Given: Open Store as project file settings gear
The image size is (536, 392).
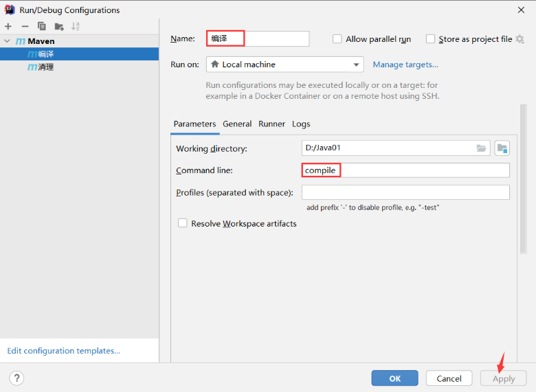Looking at the screenshot, I should pyautogui.click(x=520, y=39).
